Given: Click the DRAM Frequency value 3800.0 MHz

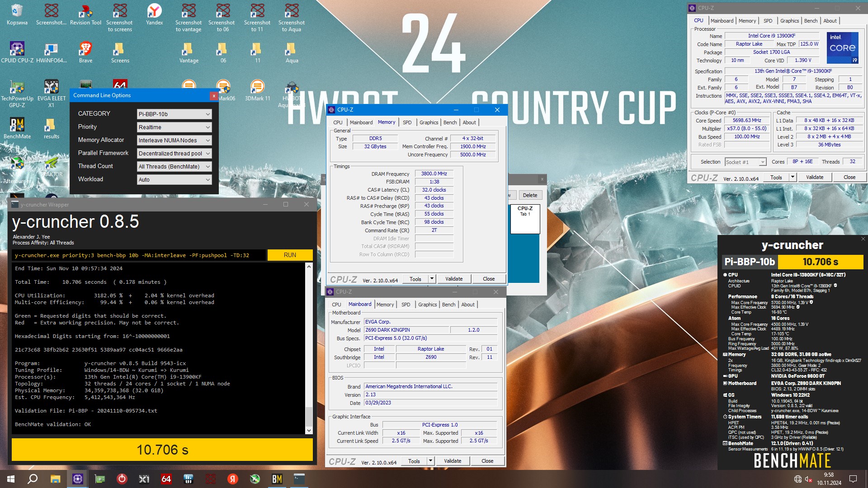Looking at the screenshot, I should tap(434, 174).
